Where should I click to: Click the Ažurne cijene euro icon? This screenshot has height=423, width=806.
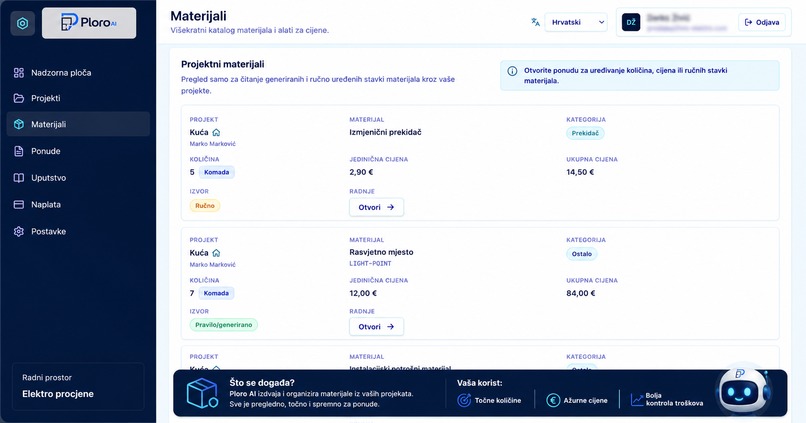(x=553, y=400)
